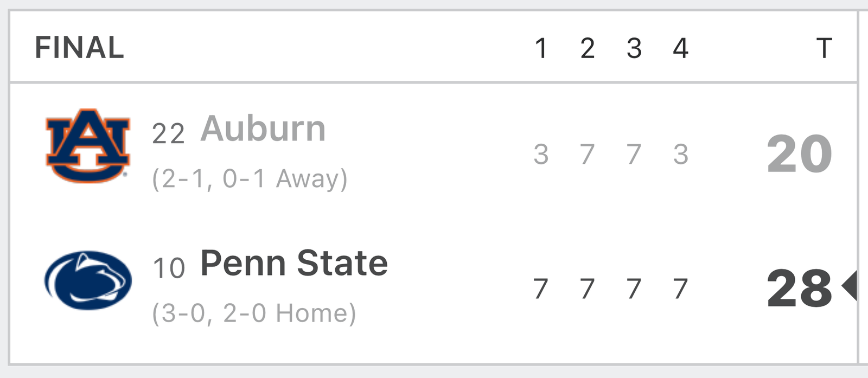
Task: Click the winner arrow beside 28
Action: click(x=850, y=286)
